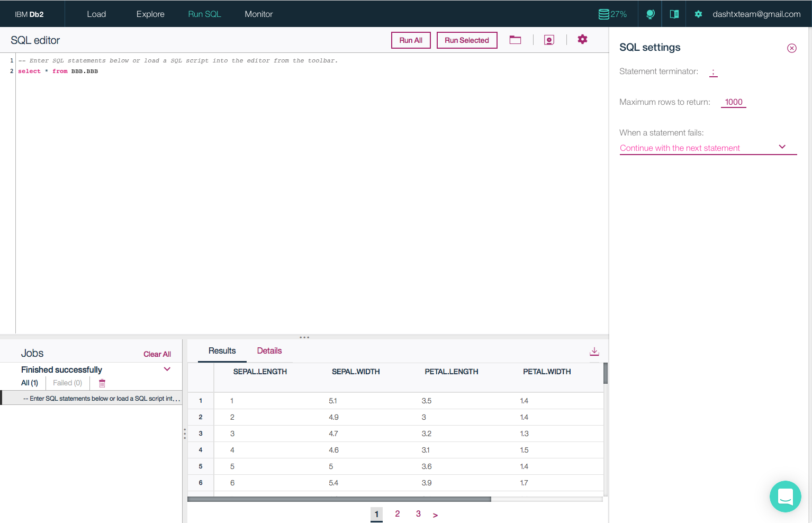Delete jobs with the trash icon

[102, 383]
